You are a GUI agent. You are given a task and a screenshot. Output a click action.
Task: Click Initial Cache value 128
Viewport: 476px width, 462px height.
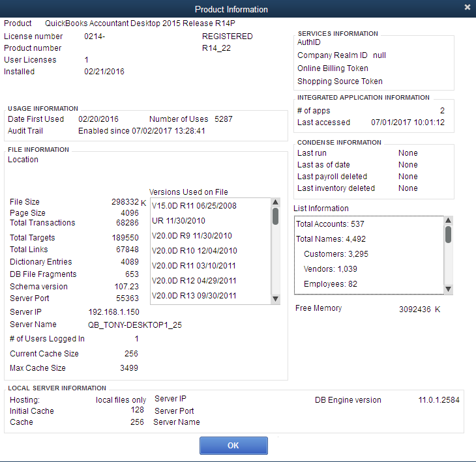137,410
